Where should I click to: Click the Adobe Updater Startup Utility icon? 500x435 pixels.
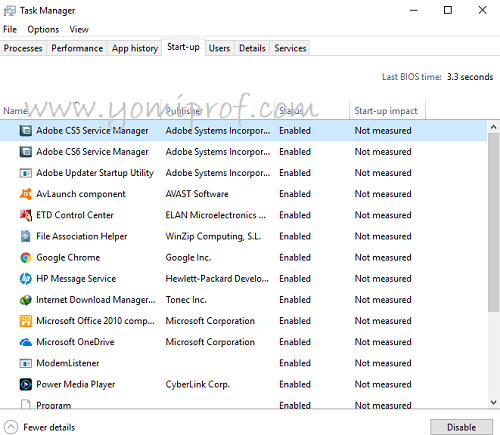26,173
